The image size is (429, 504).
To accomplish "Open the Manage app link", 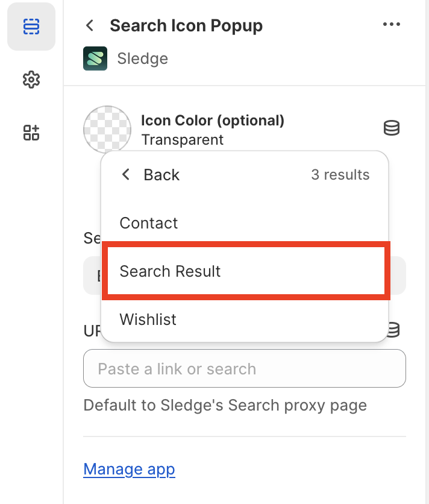I will click(129, 469).
